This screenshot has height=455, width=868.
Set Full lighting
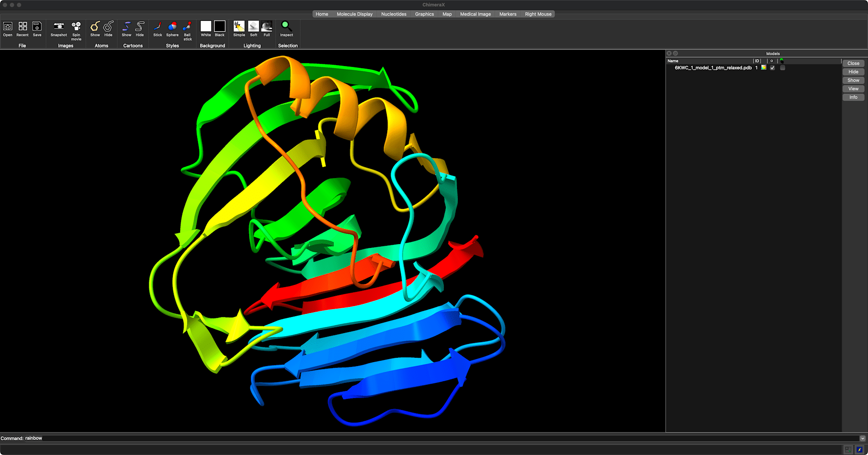267,26
